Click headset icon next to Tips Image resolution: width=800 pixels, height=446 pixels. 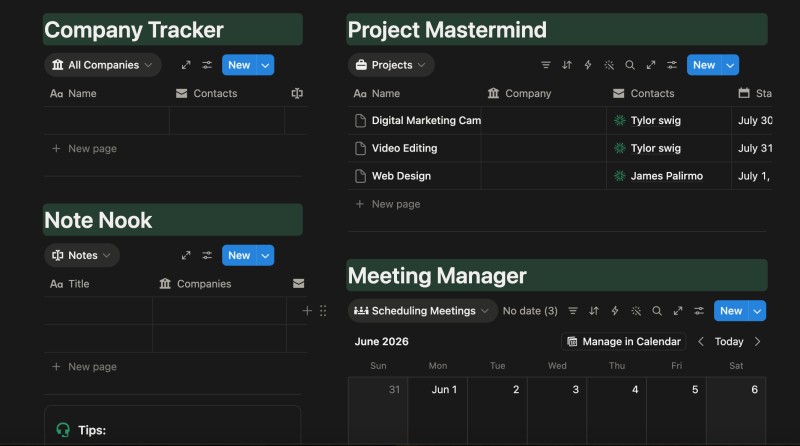(63, 430)
